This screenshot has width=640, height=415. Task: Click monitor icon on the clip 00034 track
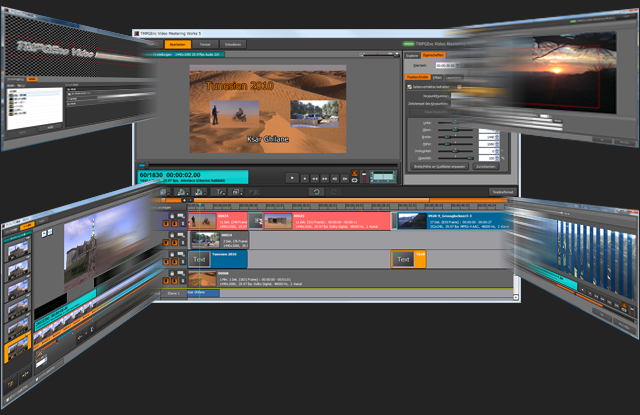180,216
